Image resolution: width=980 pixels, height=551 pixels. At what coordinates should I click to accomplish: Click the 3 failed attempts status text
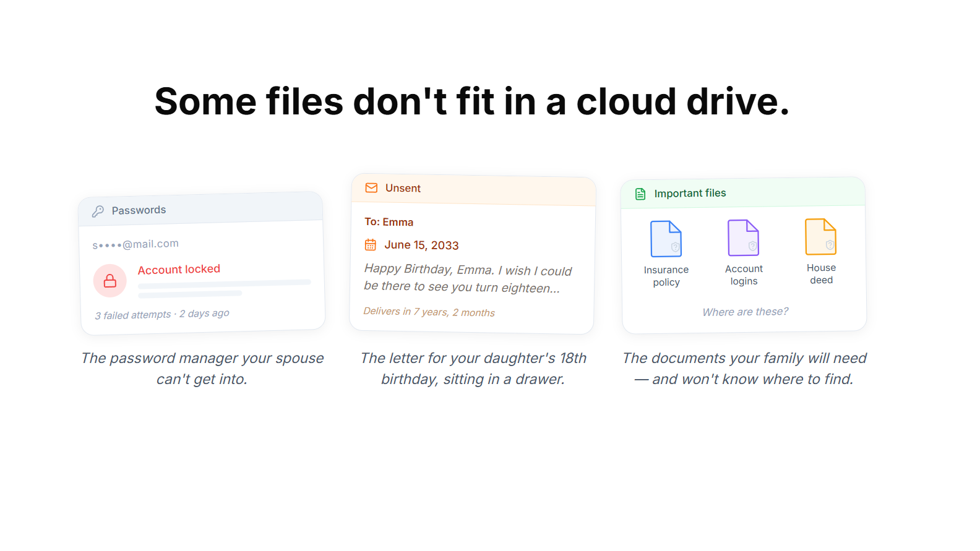click(161, 314)
